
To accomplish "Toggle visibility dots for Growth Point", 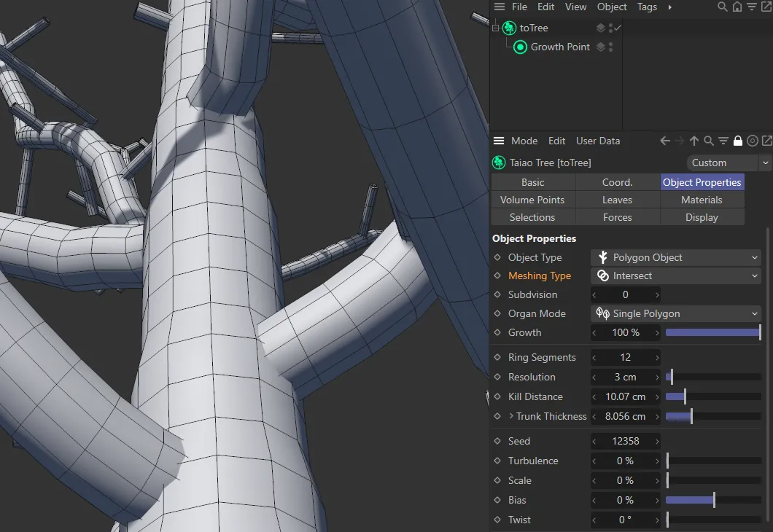I will tap(610, 47).
